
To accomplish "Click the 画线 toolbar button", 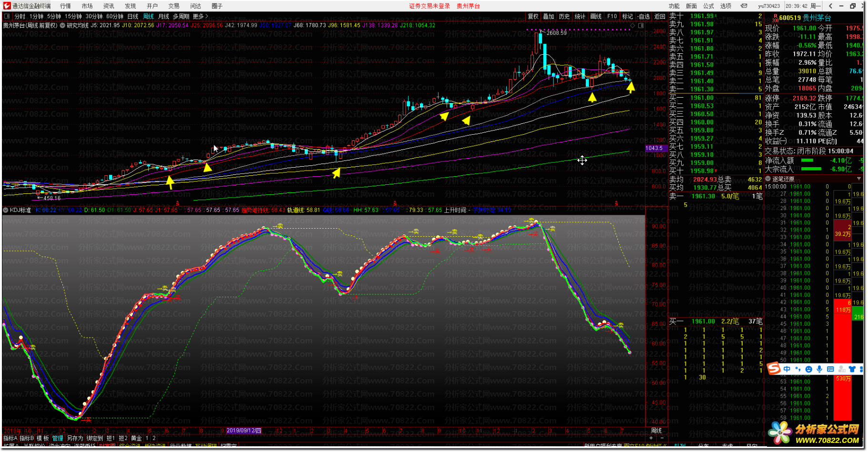I will click(596, 16).
